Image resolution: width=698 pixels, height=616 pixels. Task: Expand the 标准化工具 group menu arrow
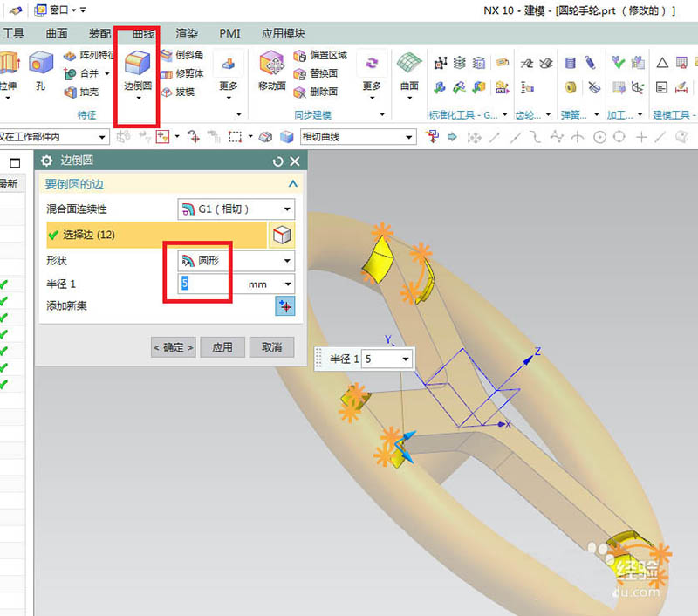point(505,115)
